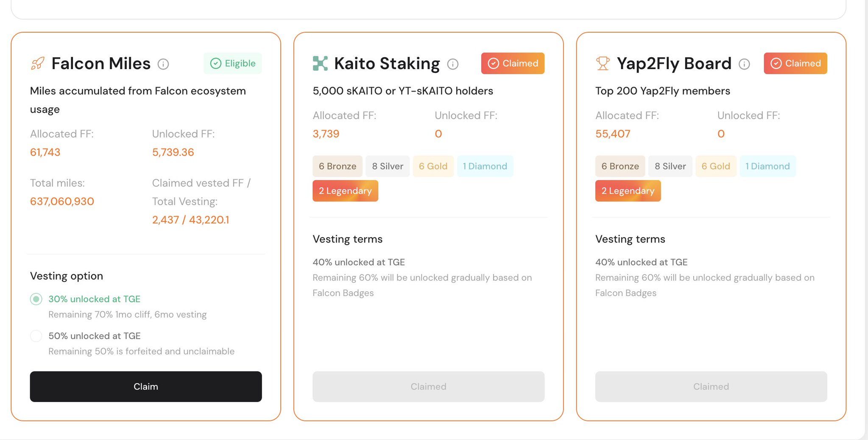Click the Kaito Staking logo icon
Image resolution: width=868 pixels, height=440 pixels.
[x=320, y=64]
